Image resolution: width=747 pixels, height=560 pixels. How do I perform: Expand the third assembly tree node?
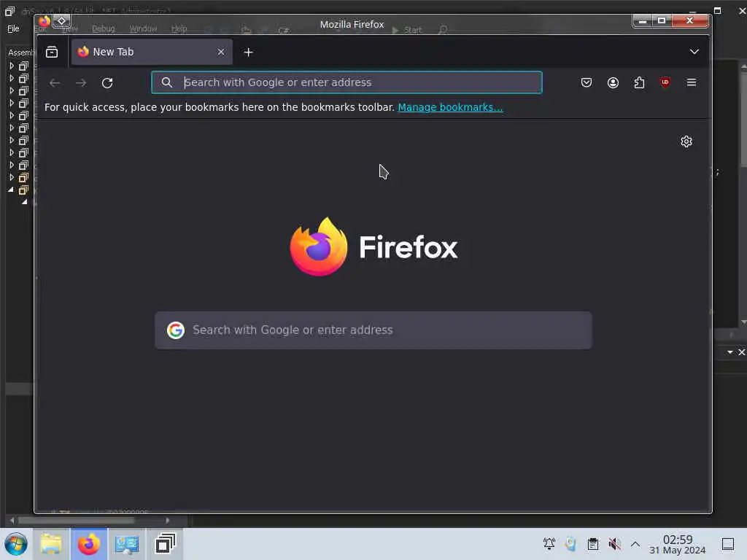pyautogui.click(x=12, y=90)
